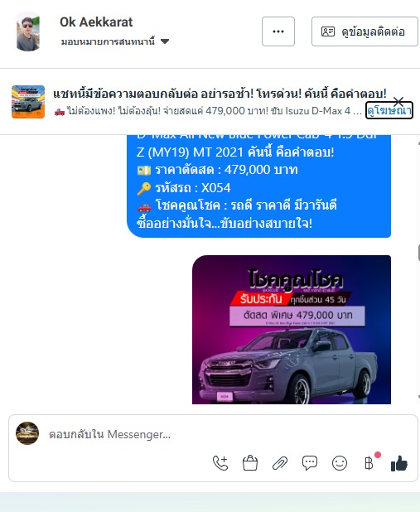Click the contact card icon in header
This screenshot has height=512, width=420.
(x=328, y=31)
